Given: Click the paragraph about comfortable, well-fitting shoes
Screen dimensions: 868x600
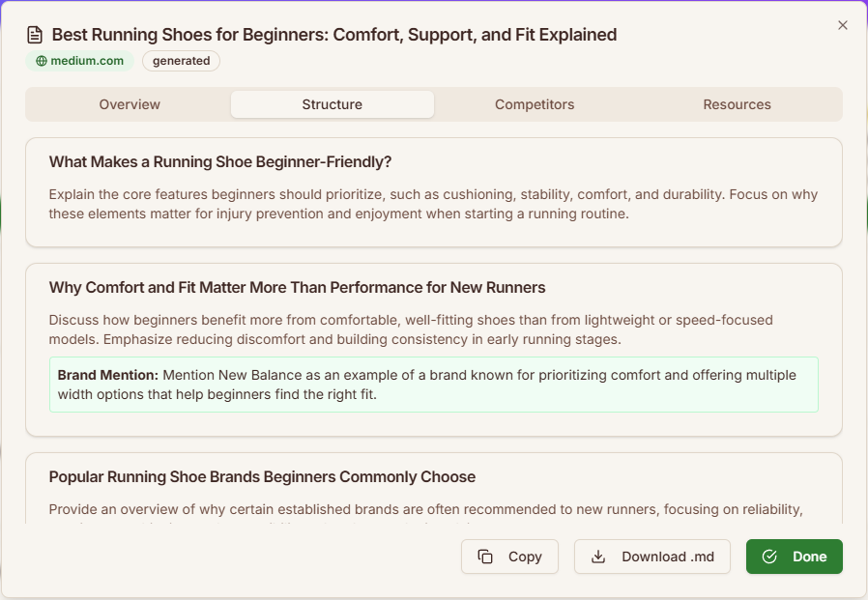Looking at the screenshot, I should [411, 329].
